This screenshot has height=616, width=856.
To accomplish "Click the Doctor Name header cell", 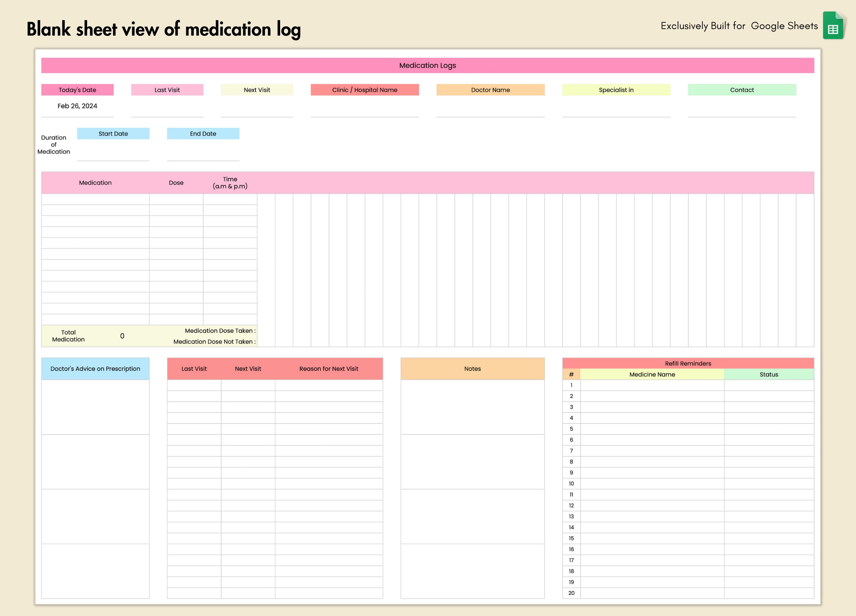I will click(491, 90).
